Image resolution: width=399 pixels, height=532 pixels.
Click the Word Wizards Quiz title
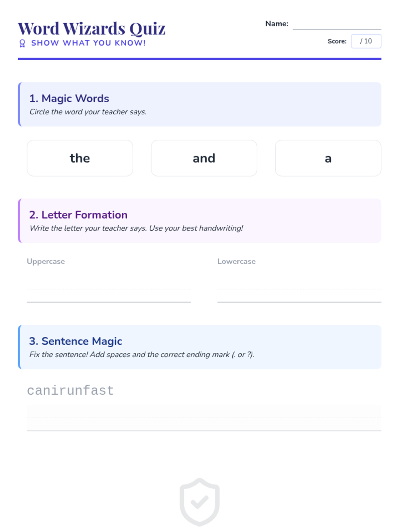click(91, 28)
